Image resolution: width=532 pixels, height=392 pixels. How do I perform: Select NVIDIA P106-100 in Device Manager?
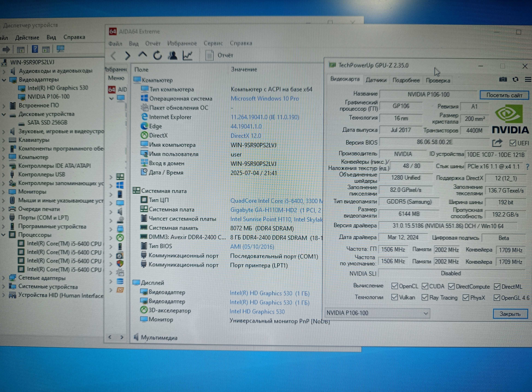[x=48, y=97]
